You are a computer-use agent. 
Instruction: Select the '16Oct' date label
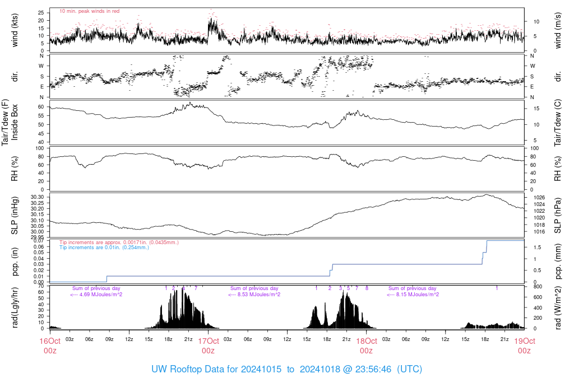click(50, 341)
